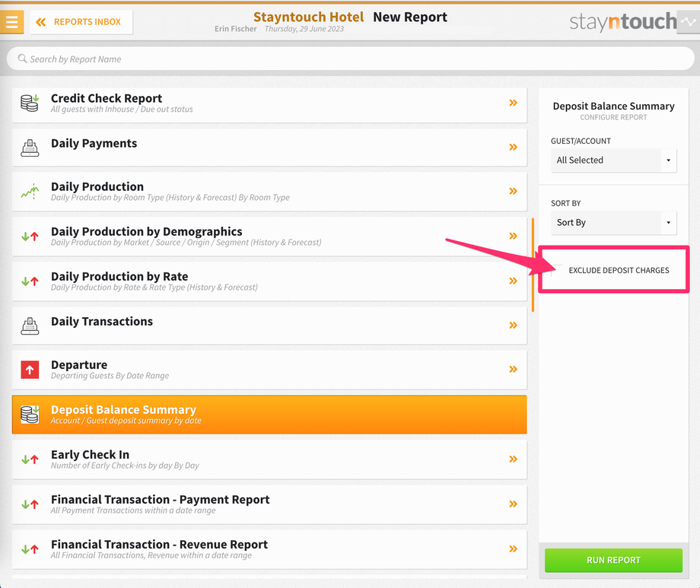Image resolution: width=700 pixels, height=588 pixels.
Task: Expand Departure report via its chevron
Action: coord(514,369)
